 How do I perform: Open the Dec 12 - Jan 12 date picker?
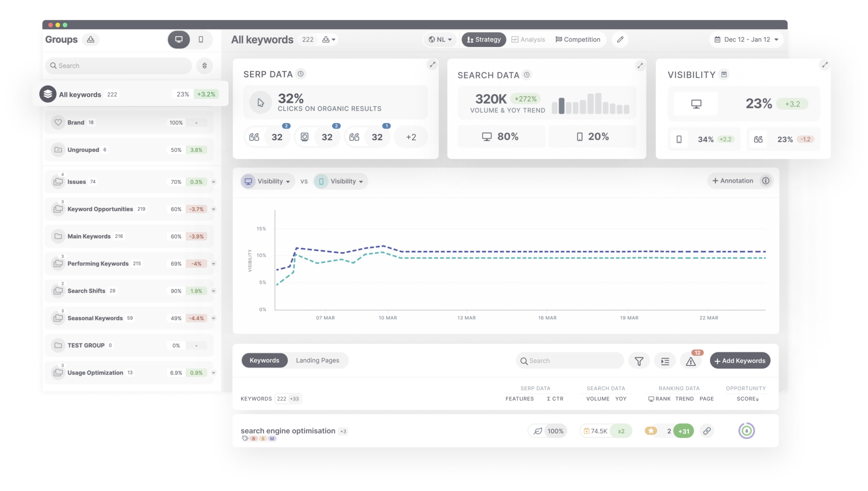(746, 39)
